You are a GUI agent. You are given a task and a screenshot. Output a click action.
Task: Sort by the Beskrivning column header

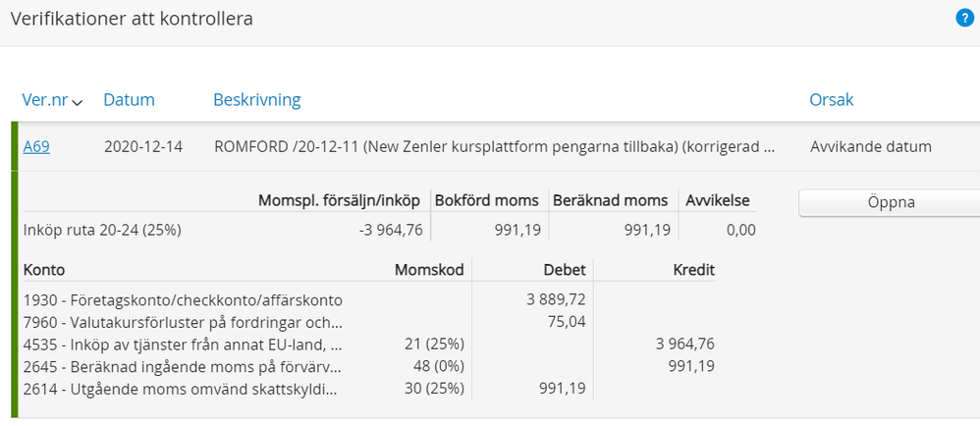(256, 100)
